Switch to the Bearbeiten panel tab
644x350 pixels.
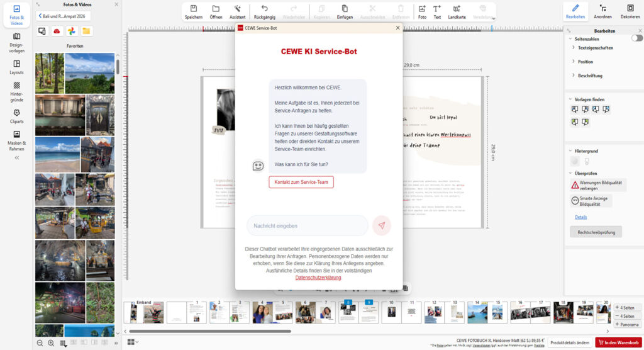click(575, 11)
